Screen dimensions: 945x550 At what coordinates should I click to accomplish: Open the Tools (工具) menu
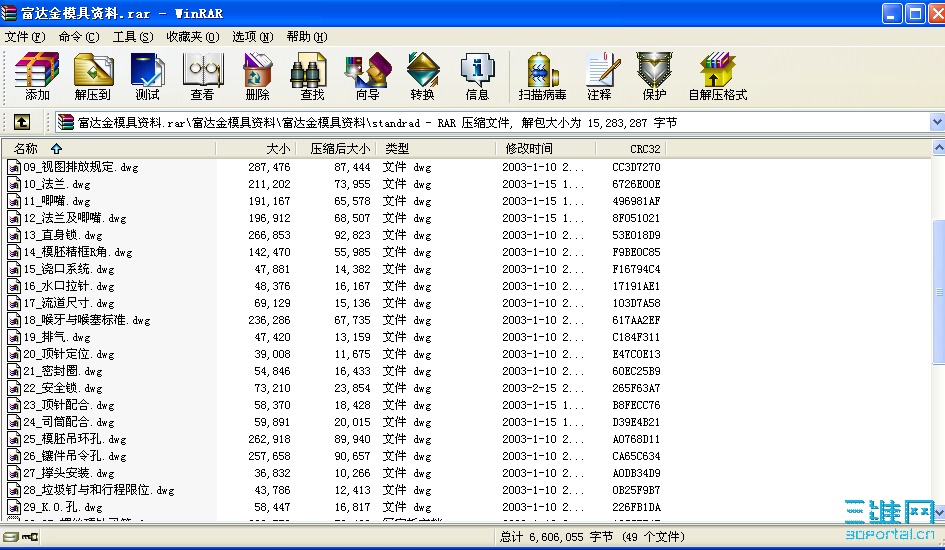click(x=133, y=37)
